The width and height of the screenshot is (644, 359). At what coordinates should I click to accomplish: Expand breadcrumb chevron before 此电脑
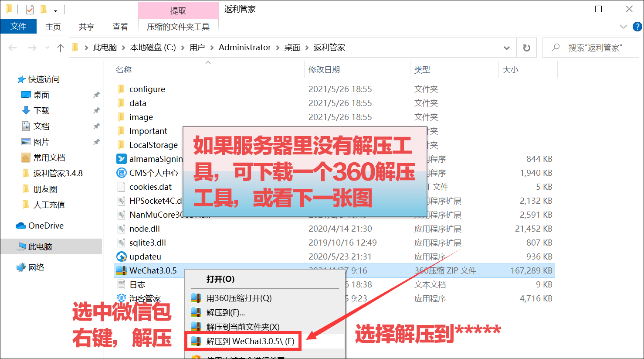pyautogui.click(x=86, y=48)
